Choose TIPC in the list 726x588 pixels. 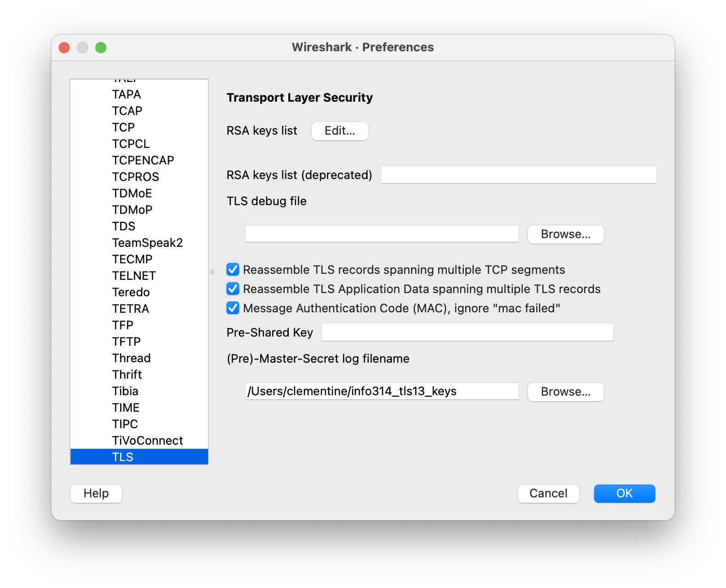click(139, 424)
